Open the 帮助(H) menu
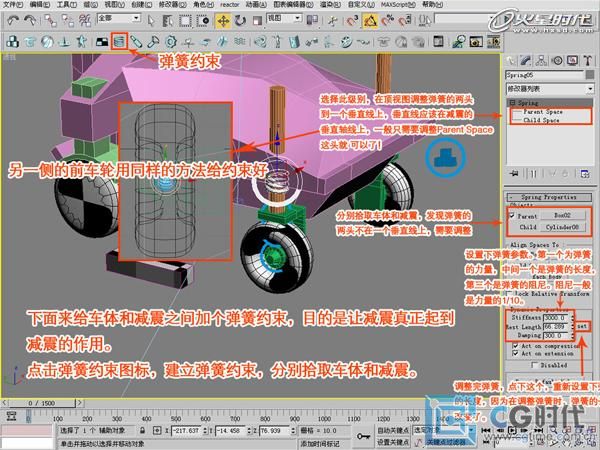 (432, 5)
